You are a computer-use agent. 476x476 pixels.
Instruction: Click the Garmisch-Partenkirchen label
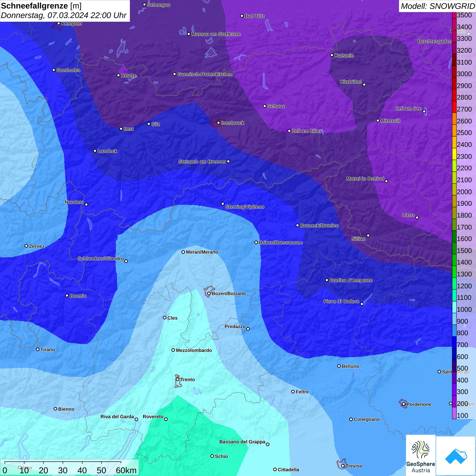pyautogui.click(x=205, y=74)
